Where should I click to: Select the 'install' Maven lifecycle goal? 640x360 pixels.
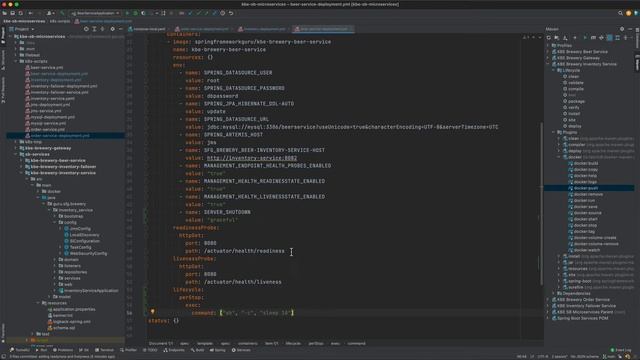click(x=574, y=114)
